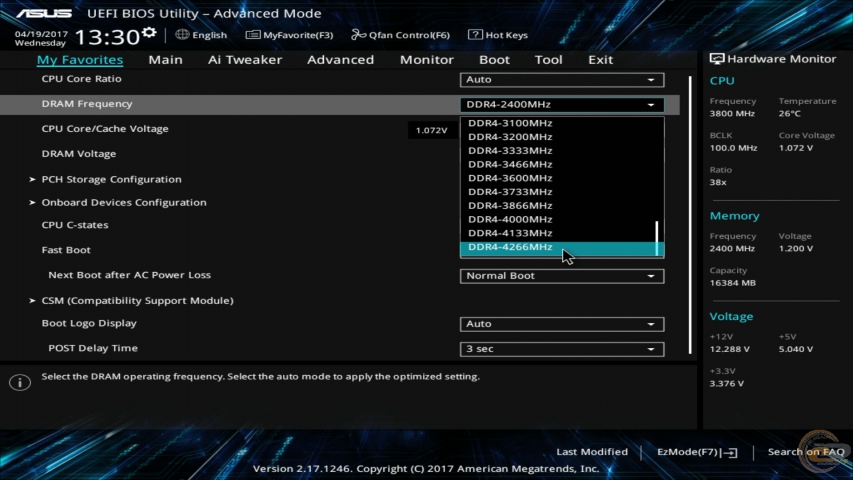Click the 04/19/2017 date text
The image size is (853, 480).
pos(41,34)
